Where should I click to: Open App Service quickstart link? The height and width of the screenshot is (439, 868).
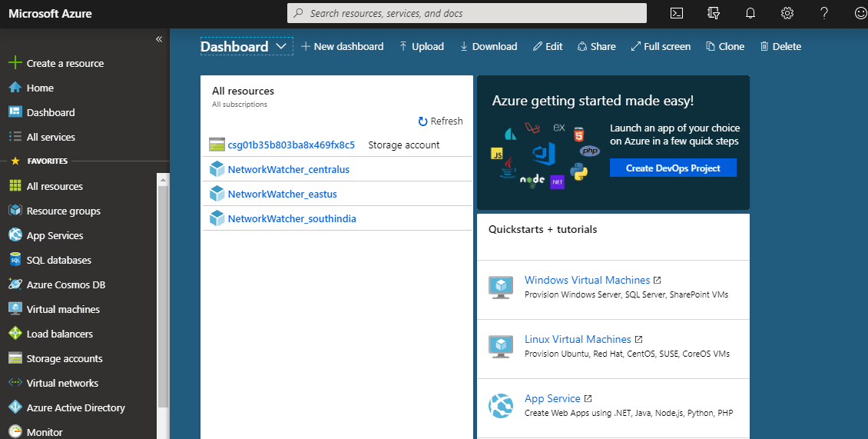click(552, 398)
